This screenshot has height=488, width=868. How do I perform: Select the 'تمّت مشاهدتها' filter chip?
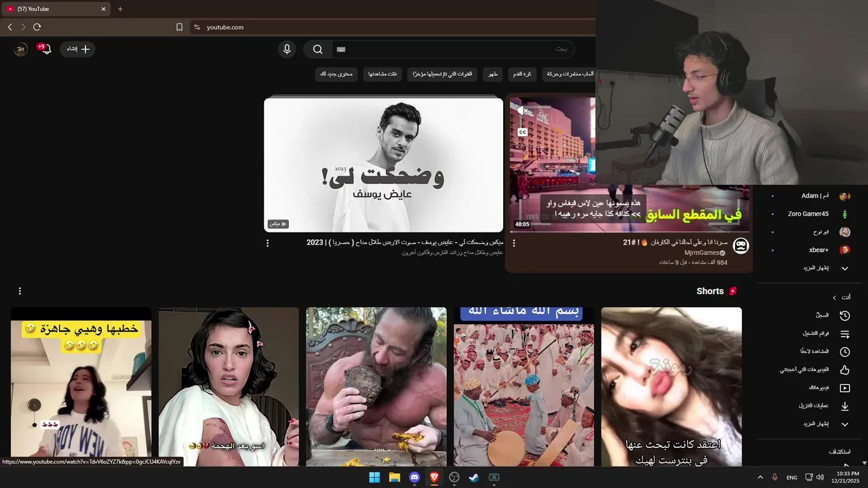(x=382, y=74)
